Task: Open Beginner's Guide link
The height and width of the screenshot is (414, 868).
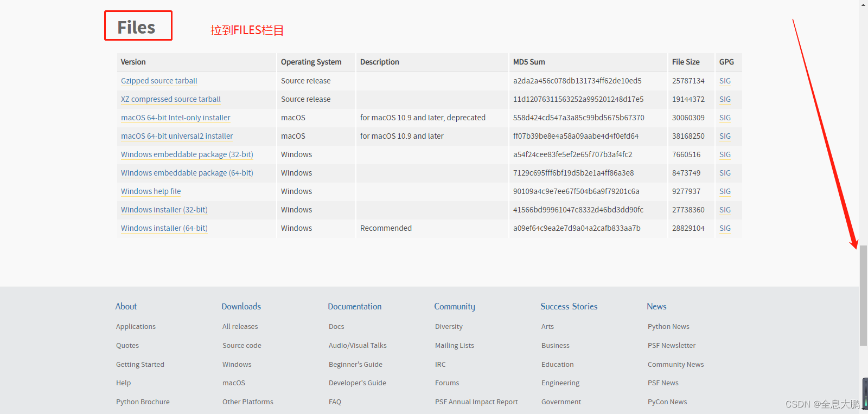Action: pyautogui.click(x=355, y=365)
